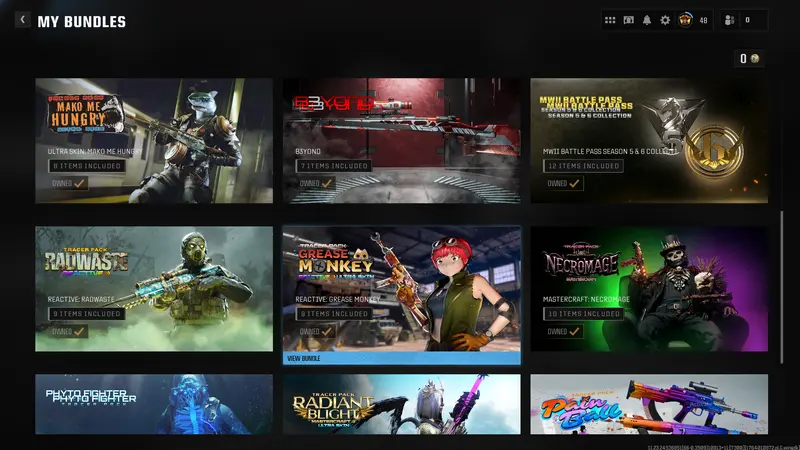Open the settings gear
The width and height of the screenshot is (800, 450).
click(x=665, y=20)
